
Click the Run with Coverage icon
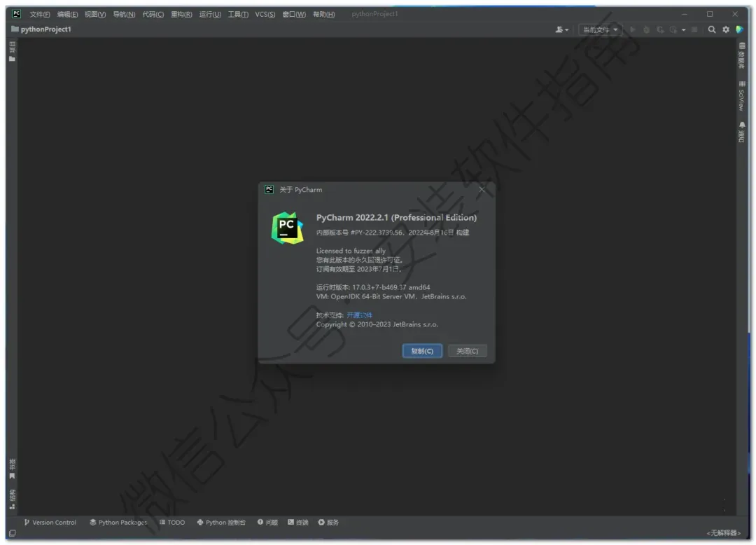[x=659, y=29]
